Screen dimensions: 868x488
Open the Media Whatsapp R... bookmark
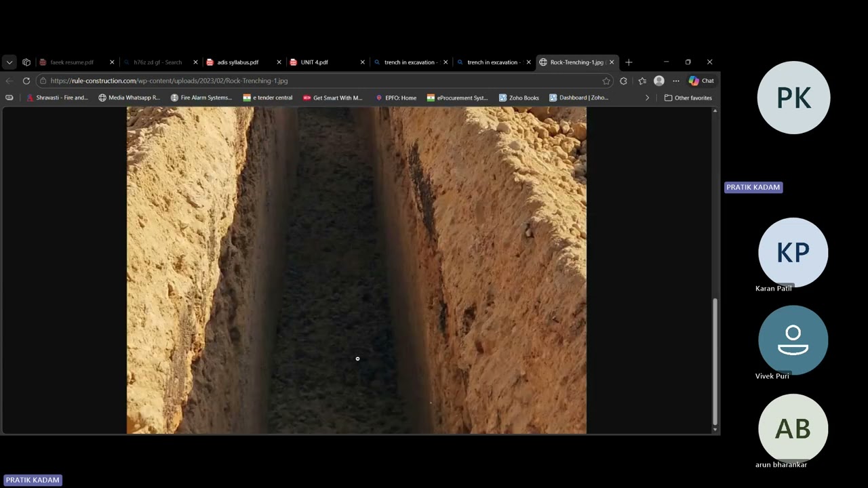point(129,98)
